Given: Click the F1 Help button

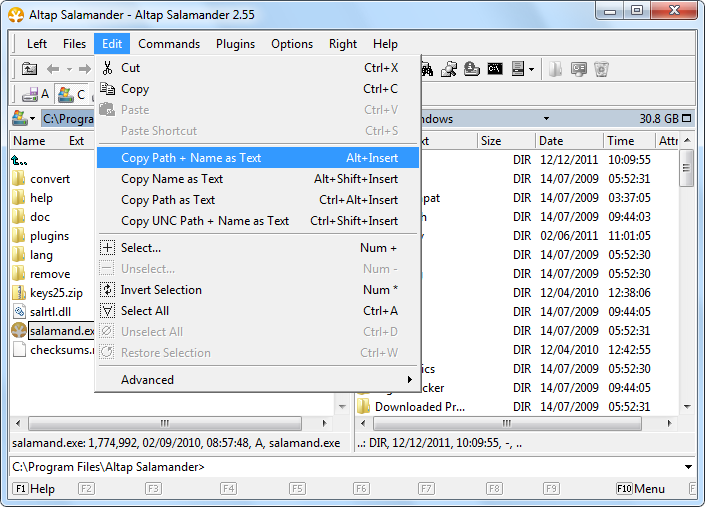Looking at the screenshot, I should pos(34,489).
